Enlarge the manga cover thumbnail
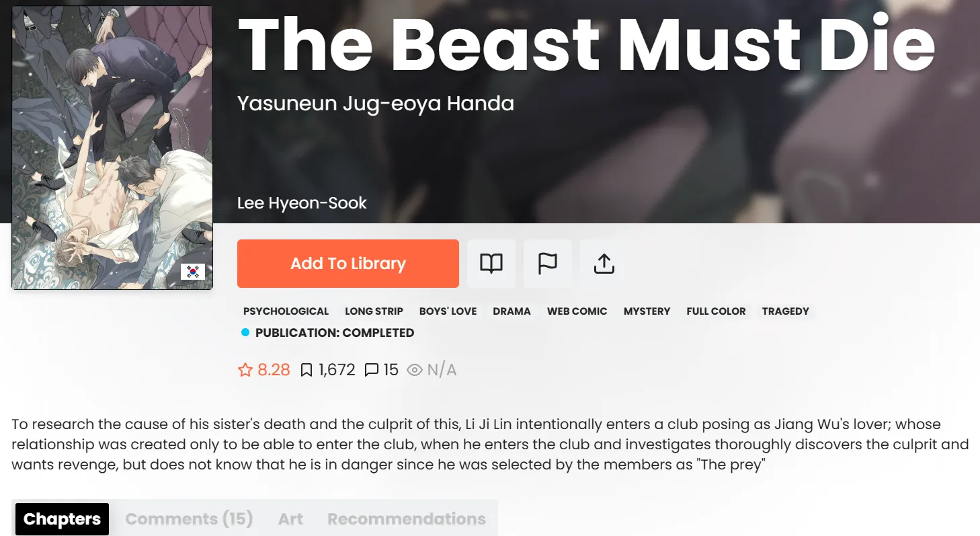 pyautogui.click(x=112, y=148)
